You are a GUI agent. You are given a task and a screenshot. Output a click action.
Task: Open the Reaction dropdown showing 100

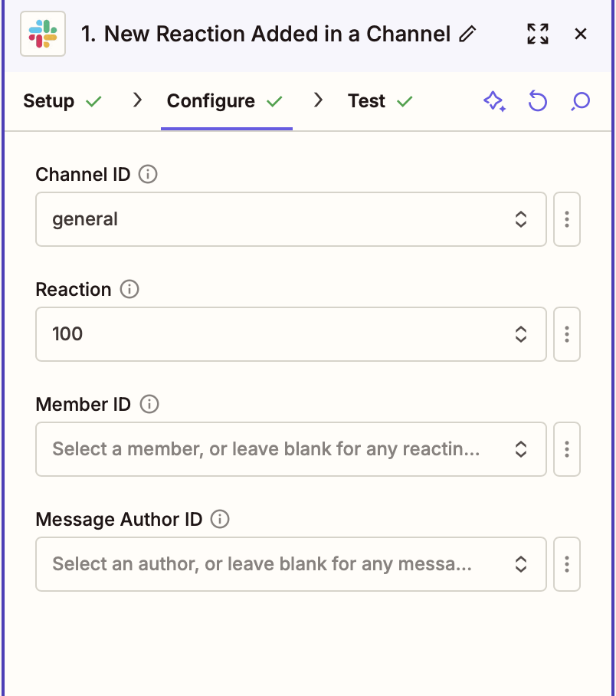coord(290,334)
